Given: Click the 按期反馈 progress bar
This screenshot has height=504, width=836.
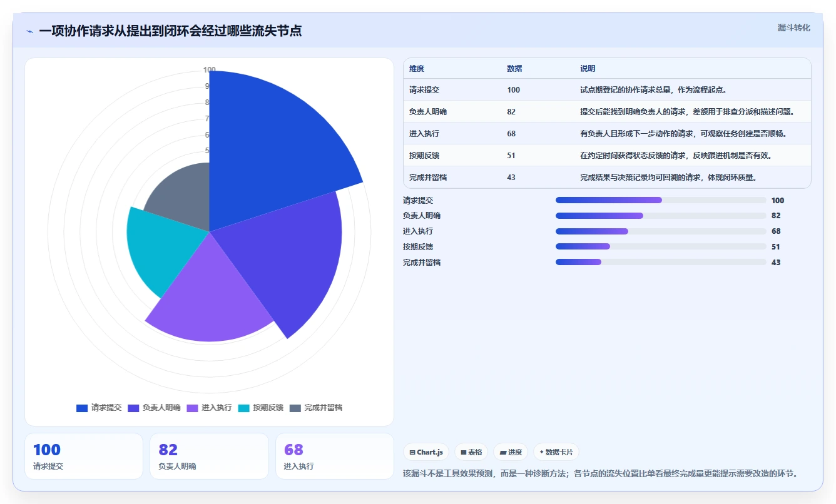Looking at the screenshot, I should point(661,246).
